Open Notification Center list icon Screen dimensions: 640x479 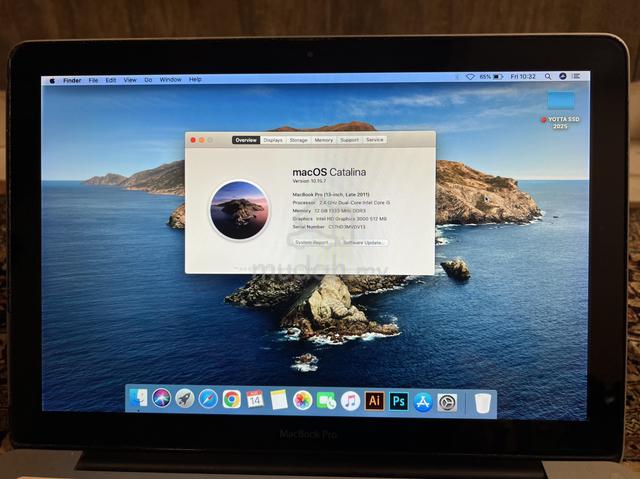pyautogui.click(x=576, y=76)
